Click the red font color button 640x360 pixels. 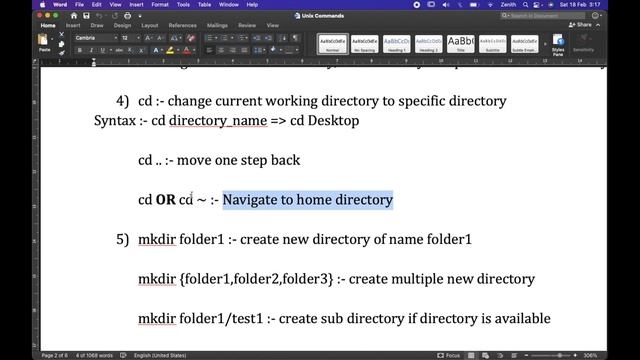[x=187, y=50]
